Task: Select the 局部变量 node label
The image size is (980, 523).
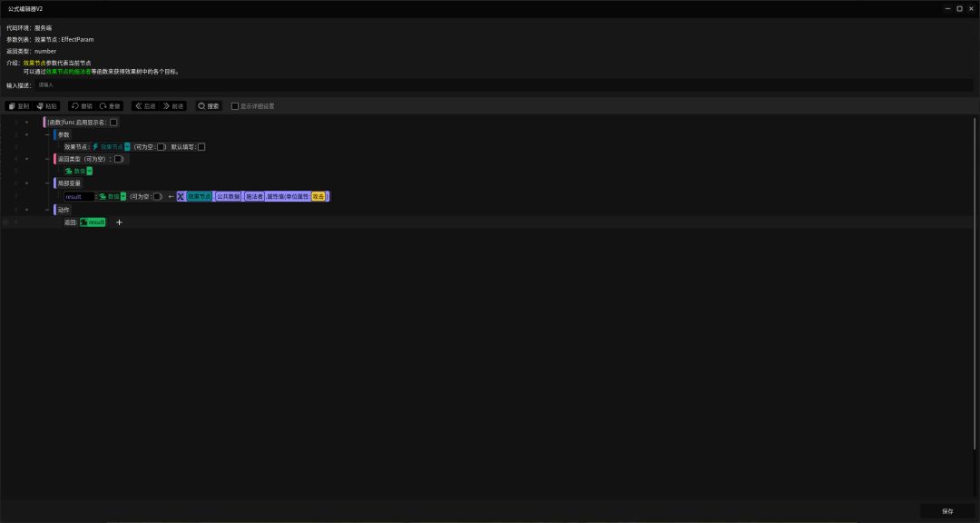Action: coord(69,183)
